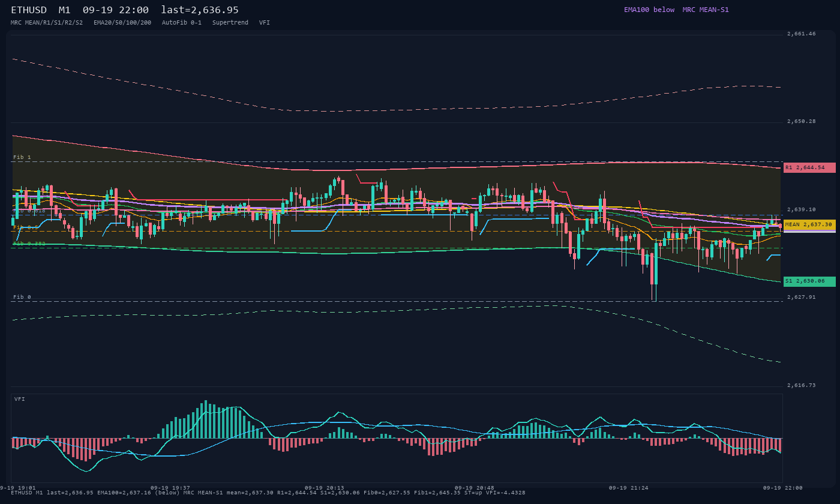Image resolution: width=840 pixels, height=504 pixels.
Task: Click the last=2,636.95 value in the chart title
Action: 200,10
